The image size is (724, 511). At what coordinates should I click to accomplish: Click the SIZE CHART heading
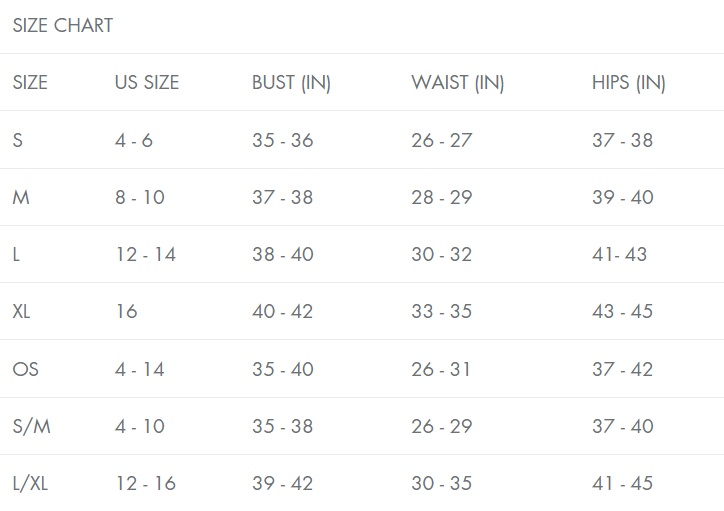(x=63, y=25)
